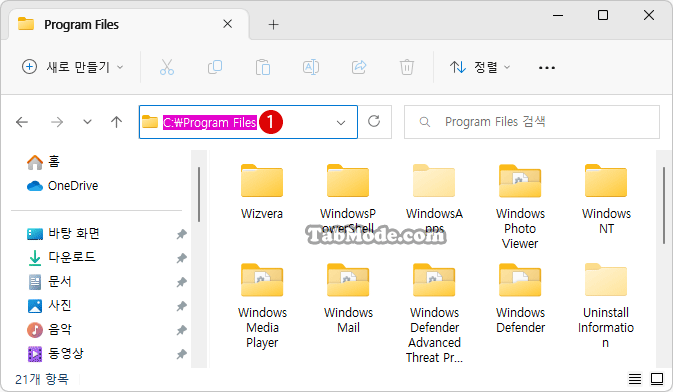
Task: Switch to large icons view icon
Action: [657, 379]
